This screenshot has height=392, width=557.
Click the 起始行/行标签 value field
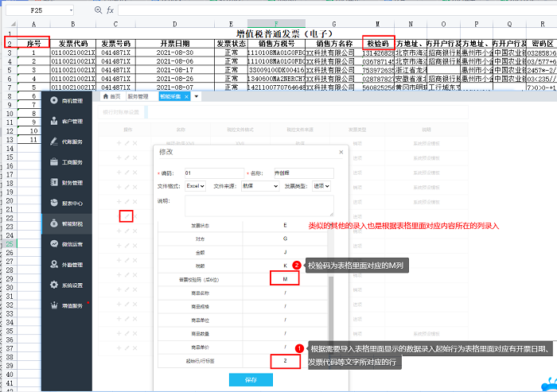(x=284, y=361)
